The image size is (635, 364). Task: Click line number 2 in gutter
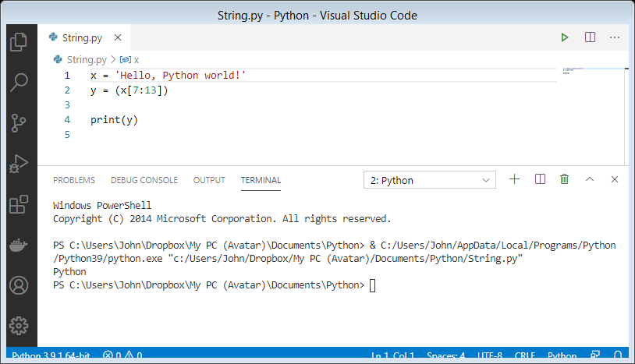67,90
